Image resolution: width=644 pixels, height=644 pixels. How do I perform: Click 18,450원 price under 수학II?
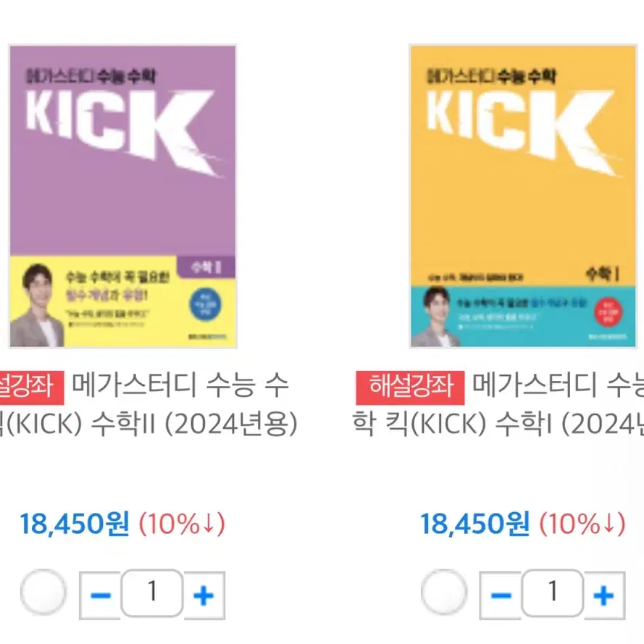click(75, 524)
